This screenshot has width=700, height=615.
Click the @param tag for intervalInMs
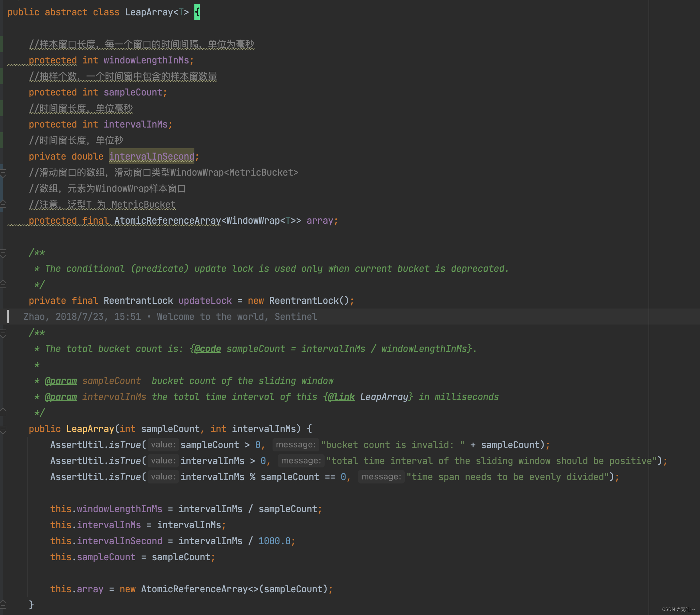tap(61, 397)
